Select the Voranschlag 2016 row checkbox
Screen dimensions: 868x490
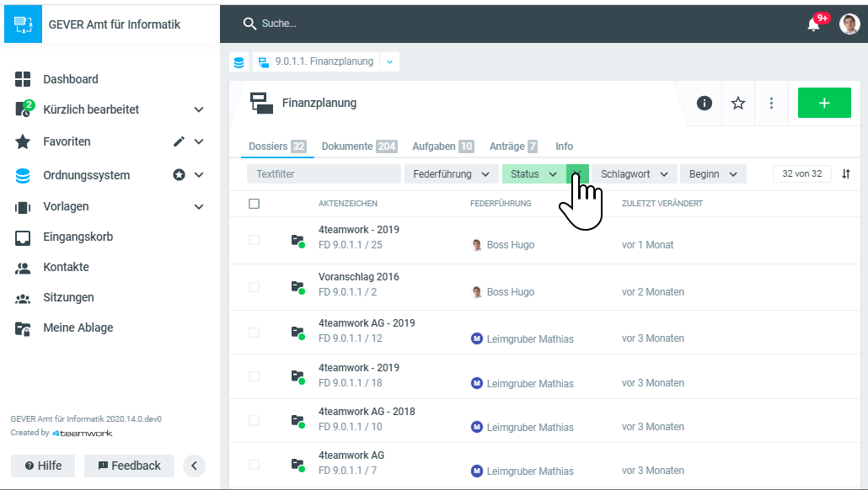[x=255, y=287]
